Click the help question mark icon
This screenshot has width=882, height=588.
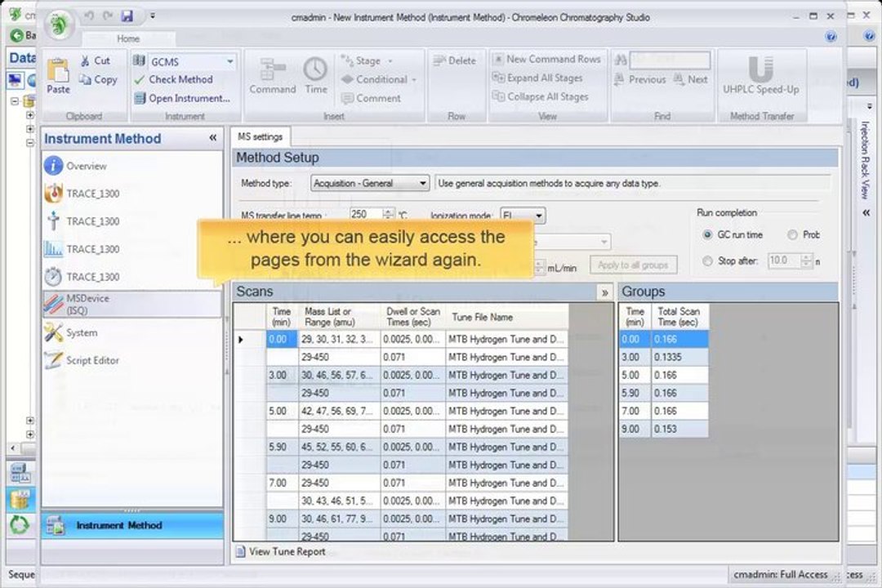[x=831, y=37]
